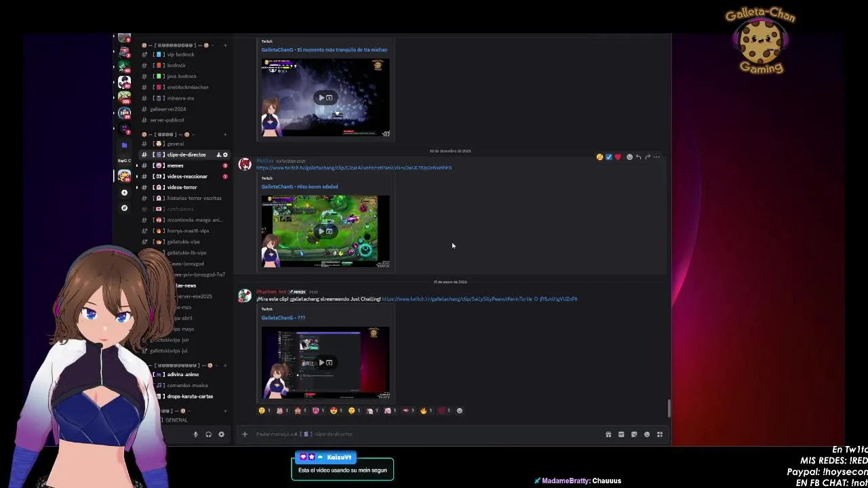Open the server folder icon
This screenshot has width=868, height=488.
tap(124, 145)
